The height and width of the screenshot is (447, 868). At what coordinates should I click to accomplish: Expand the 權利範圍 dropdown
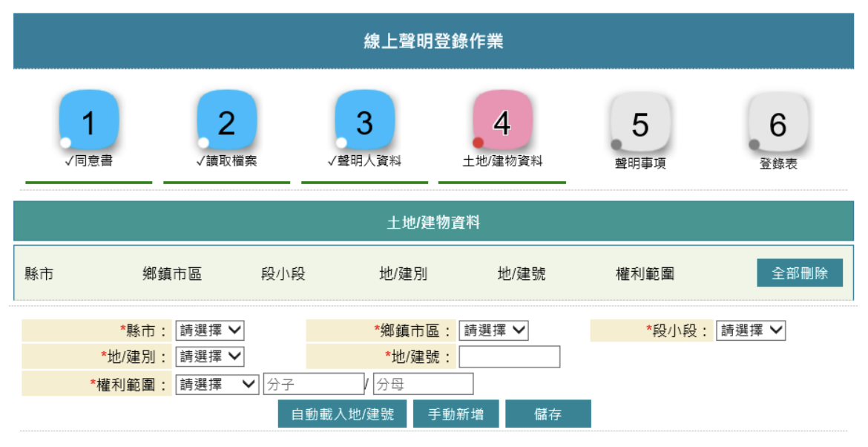pos(217,384)
